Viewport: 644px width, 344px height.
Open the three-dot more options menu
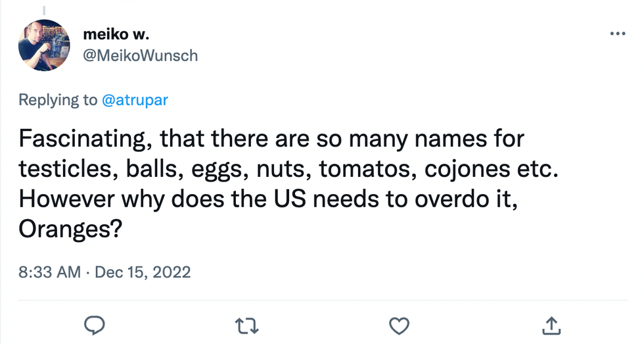click(618, 34)
